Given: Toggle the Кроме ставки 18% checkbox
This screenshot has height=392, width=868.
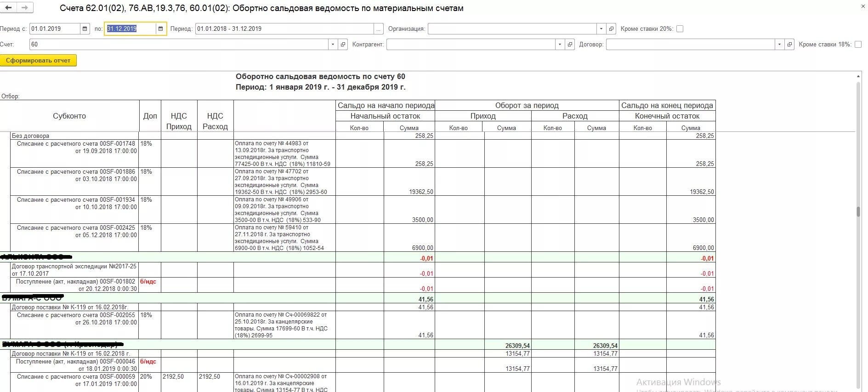Looking at the screenshot, I should pos(858,45).
